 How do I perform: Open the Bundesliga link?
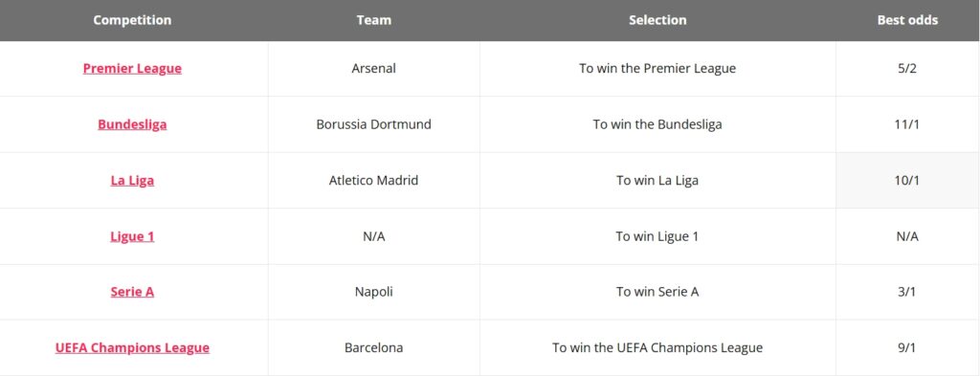(x=132, y=124)
